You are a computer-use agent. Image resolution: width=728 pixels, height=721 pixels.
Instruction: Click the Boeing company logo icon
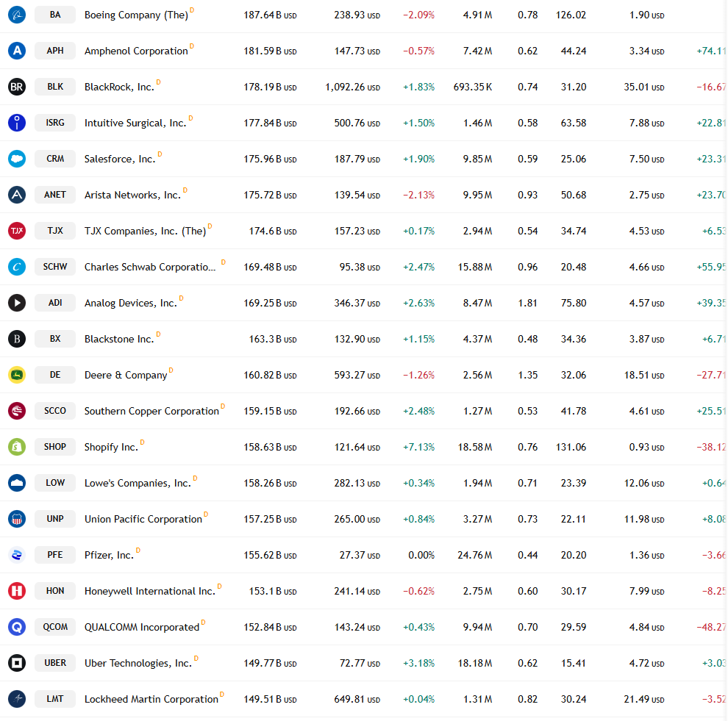point(17,15)
